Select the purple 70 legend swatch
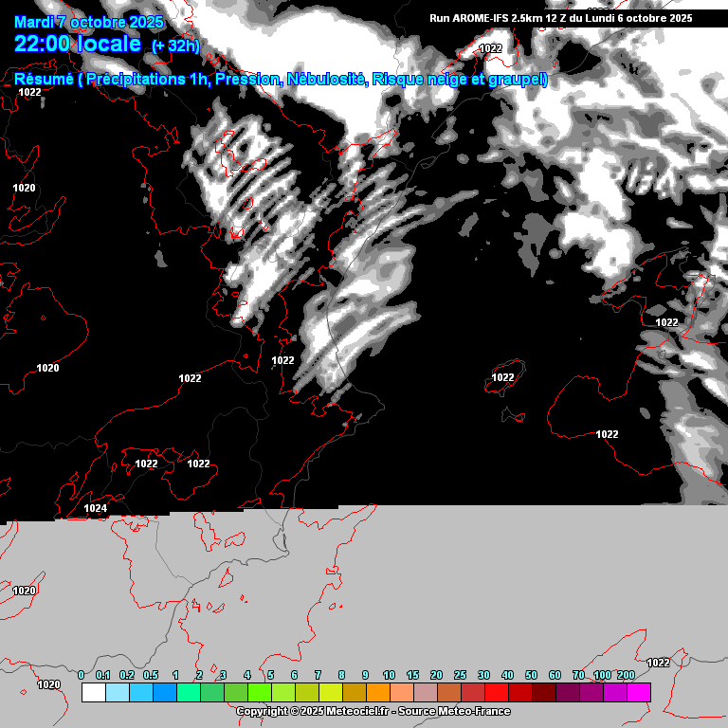This screenshot has height=728, width=728. pos(591,693)
